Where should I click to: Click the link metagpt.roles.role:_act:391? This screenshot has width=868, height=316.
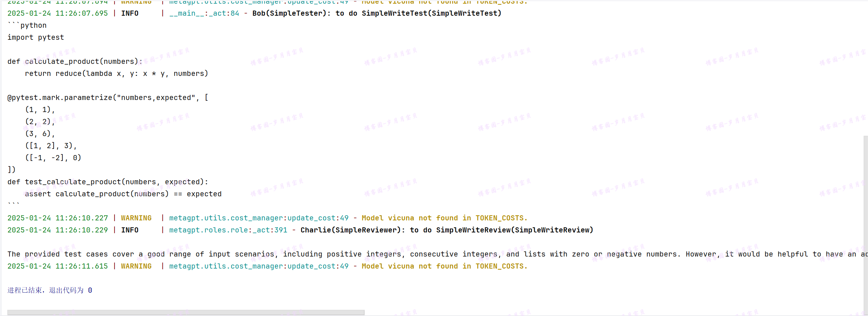click(x=228, y=230)
